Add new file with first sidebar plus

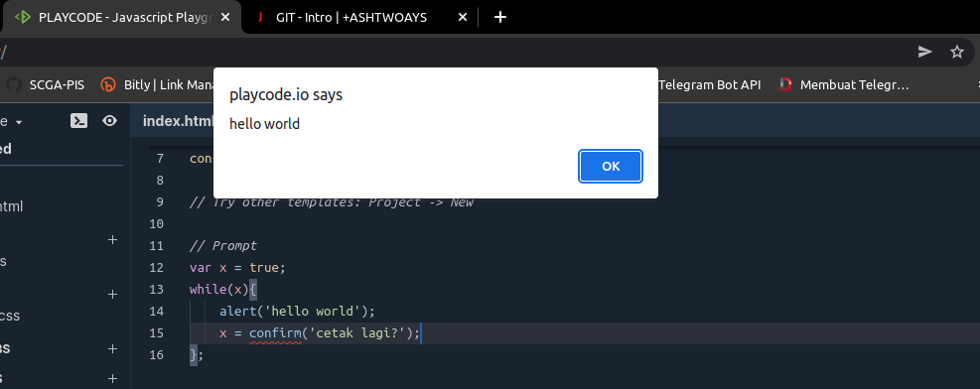(112, 240)
